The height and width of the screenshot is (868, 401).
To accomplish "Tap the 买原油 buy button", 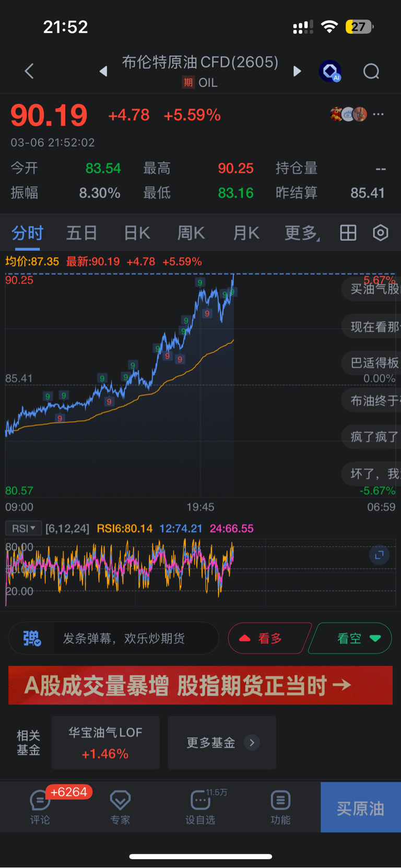I will pos(361,807).
